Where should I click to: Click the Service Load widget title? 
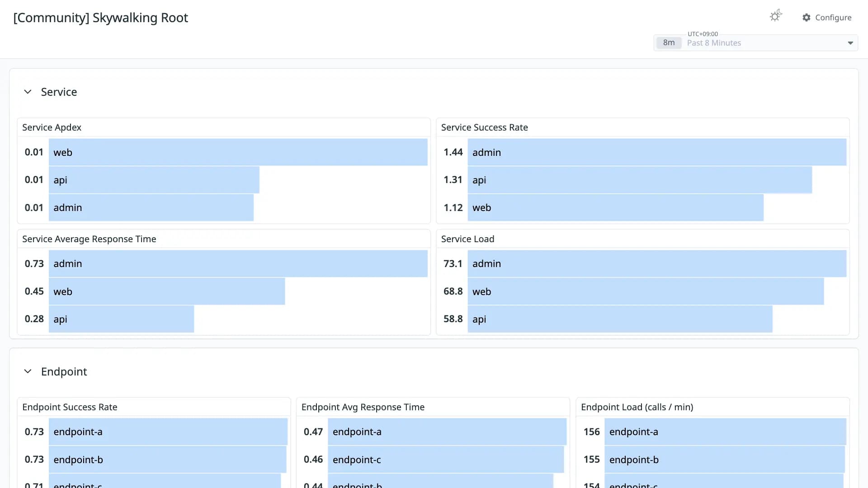[467, 239]
